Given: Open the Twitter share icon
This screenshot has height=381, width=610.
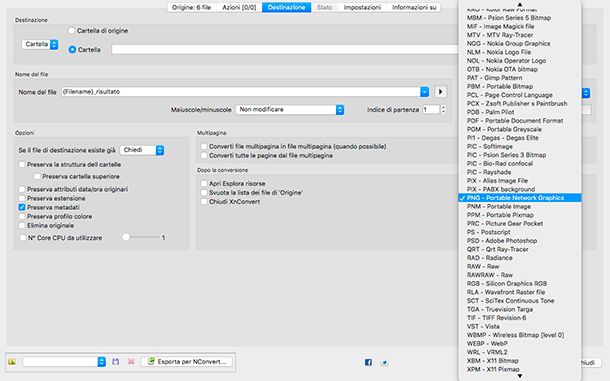Looking at the screenshot, I should [384, 362].
